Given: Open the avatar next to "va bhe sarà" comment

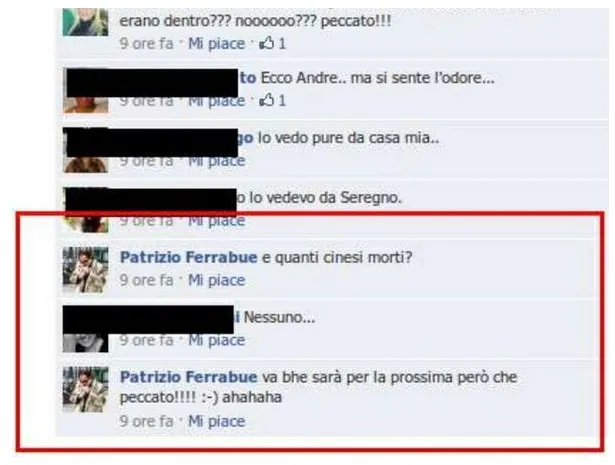Looking at the screenshot, I should (86, 390).
